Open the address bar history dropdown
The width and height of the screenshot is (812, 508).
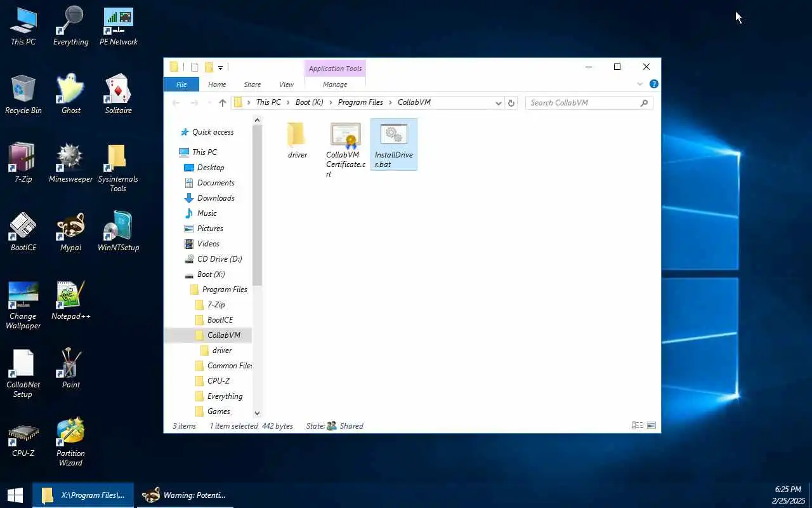coord(499,103)
